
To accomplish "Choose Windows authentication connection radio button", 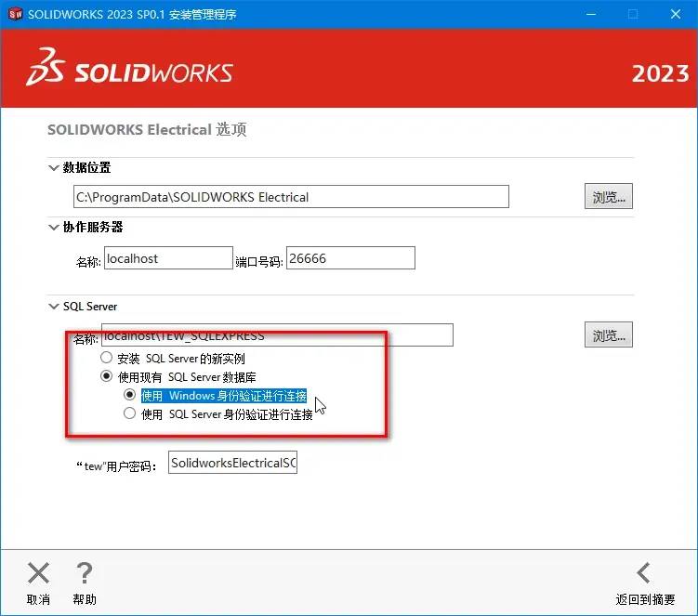I will [x=129, y=395].
